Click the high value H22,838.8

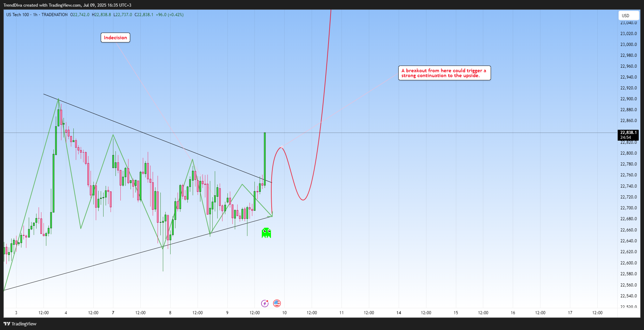(x=101, y=15)
